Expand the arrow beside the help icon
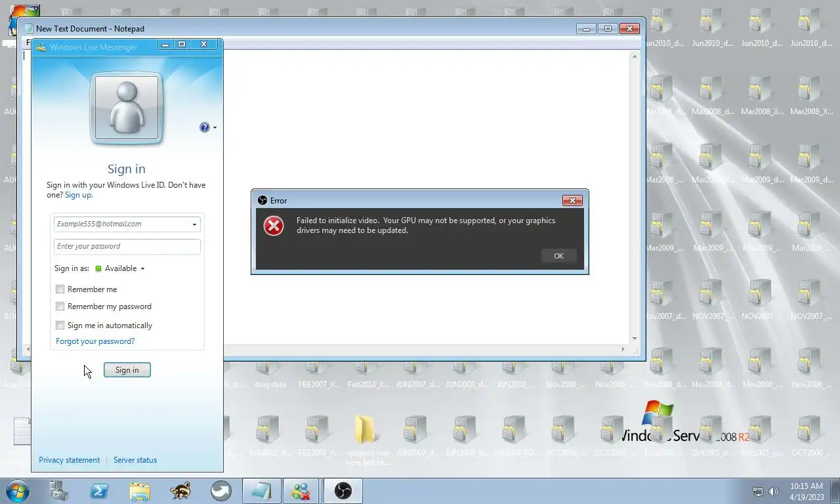 coord(215,127)
